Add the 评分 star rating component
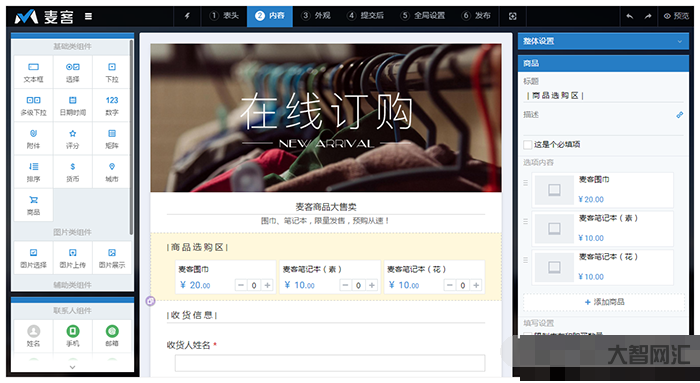Image resolution: width=700 pixels, height=383 pixels. (73, 139)
